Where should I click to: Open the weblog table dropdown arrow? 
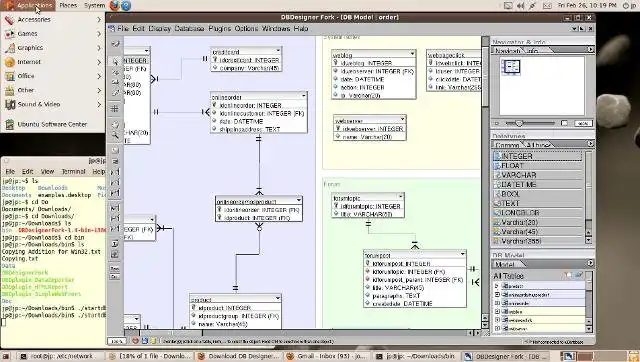click(412, 53)
